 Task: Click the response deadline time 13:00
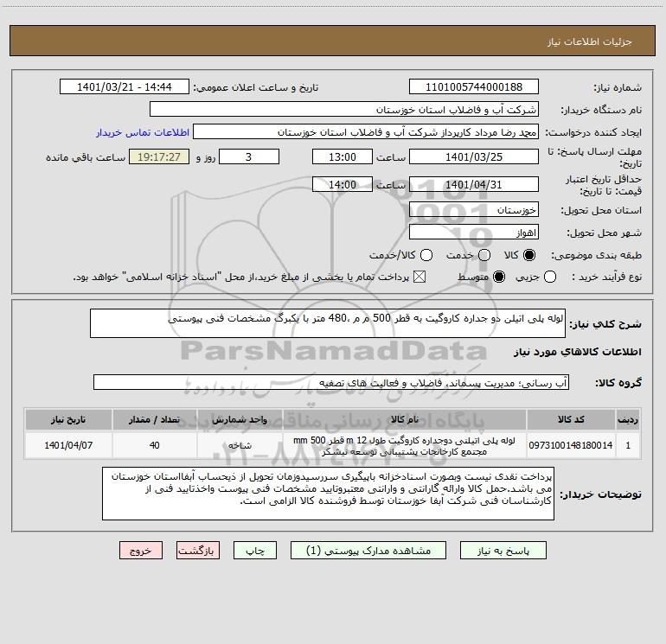pos(343,156)
